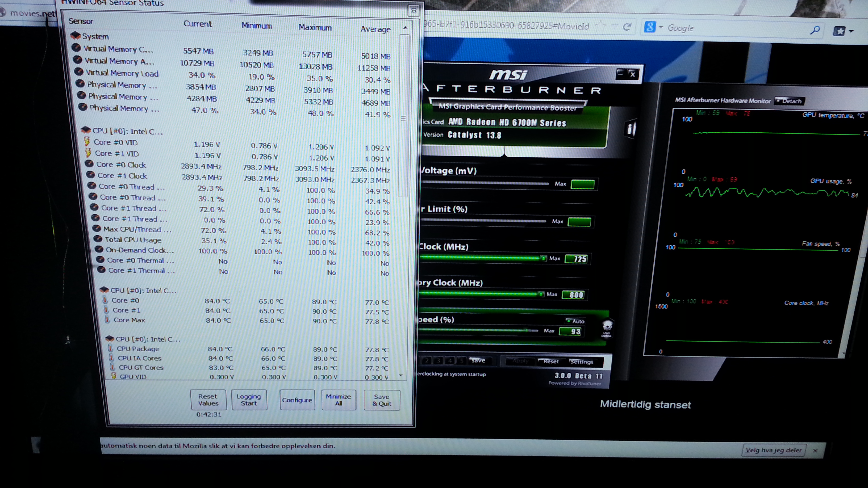Click the thermometer icon beside Core Max

107,319
